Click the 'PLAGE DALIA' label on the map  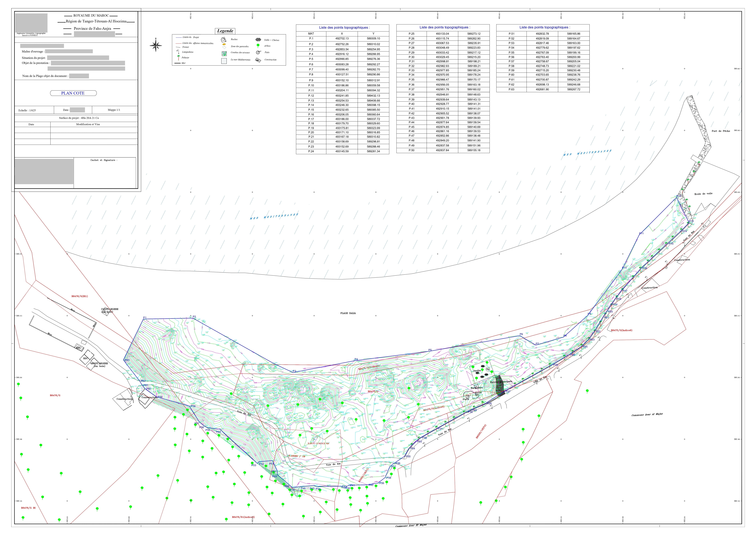point(348,313)
